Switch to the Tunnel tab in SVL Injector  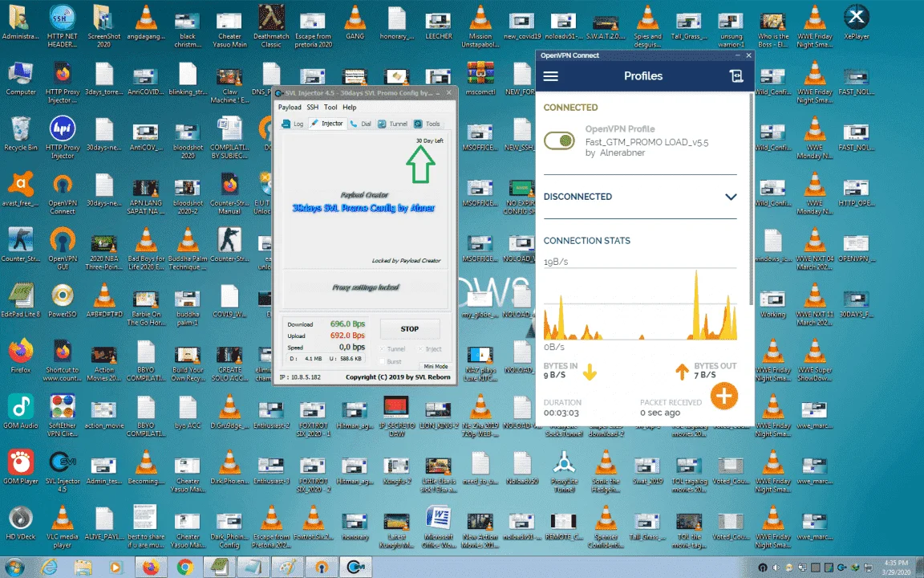(392, 124)
